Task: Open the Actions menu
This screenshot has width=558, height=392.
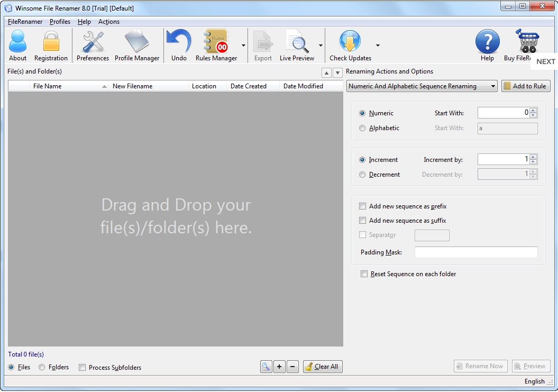Action: click(x=108, y=22)
